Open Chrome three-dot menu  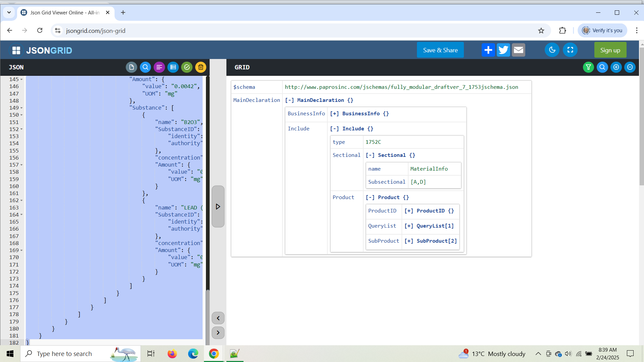pos(637,31)
